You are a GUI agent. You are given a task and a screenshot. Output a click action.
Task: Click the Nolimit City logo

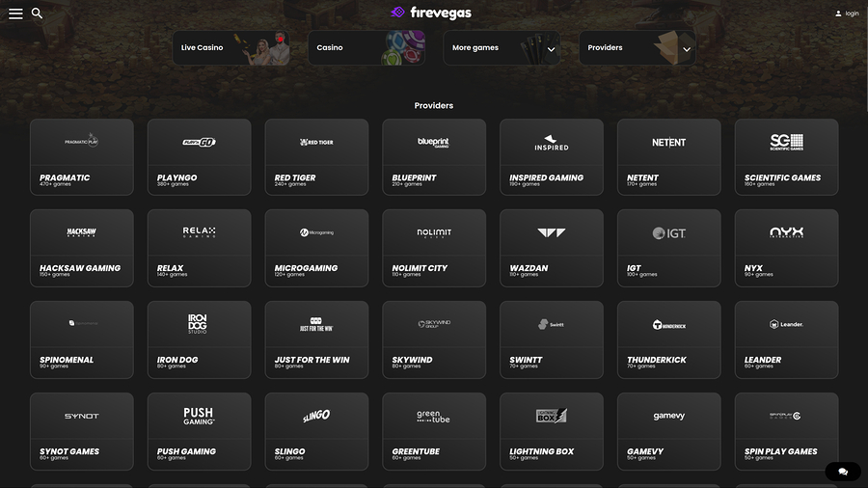(x=434, y=233)
